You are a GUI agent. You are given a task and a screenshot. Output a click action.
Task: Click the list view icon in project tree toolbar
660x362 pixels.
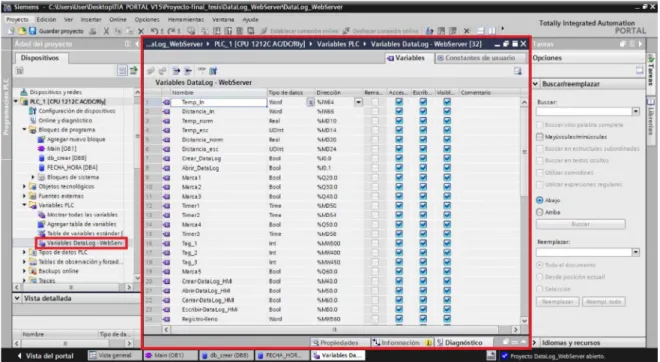coord(122,70)
